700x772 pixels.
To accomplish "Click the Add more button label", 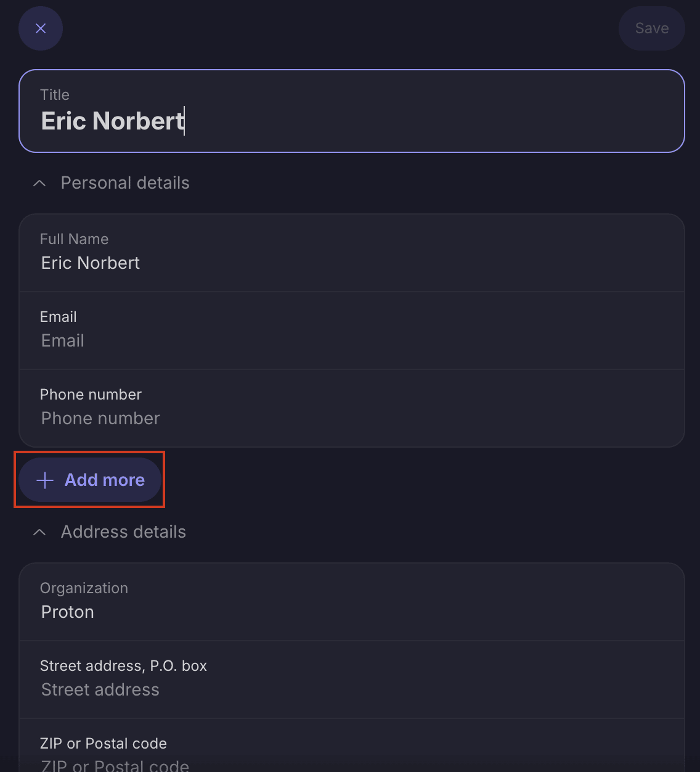I will (x=105, y=480).
